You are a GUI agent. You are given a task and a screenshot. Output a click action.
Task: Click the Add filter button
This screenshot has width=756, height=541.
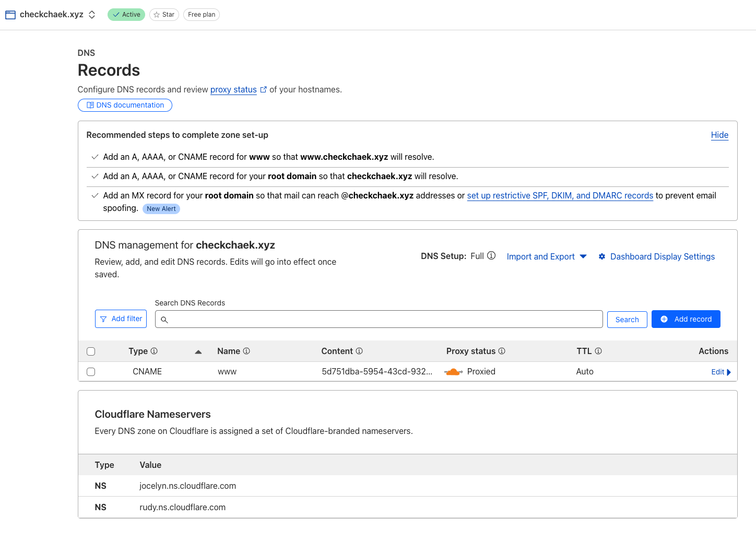pos(121,319)
